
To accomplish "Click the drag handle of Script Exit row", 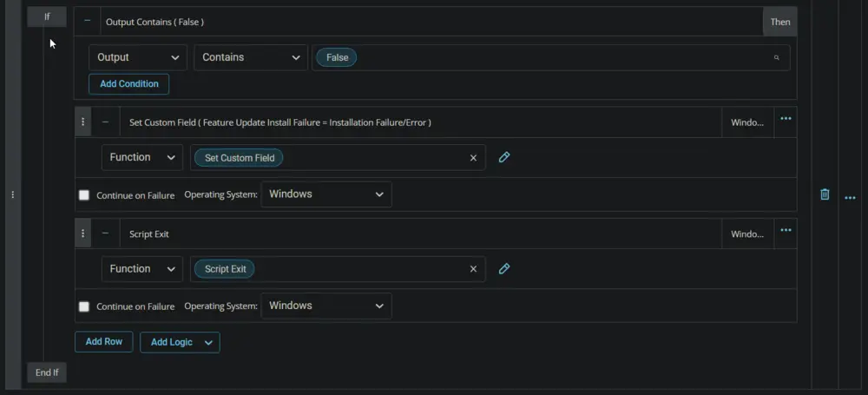I will coord(82,234).
